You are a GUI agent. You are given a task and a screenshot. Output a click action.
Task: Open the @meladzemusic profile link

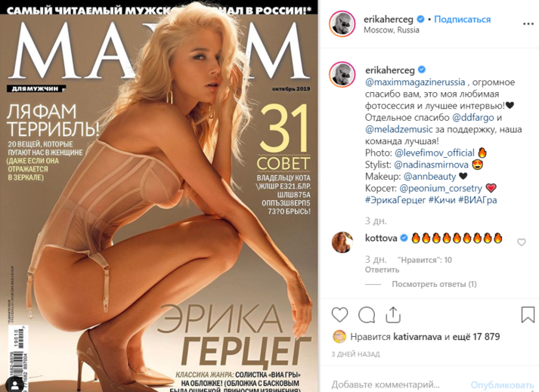(398, 129)
